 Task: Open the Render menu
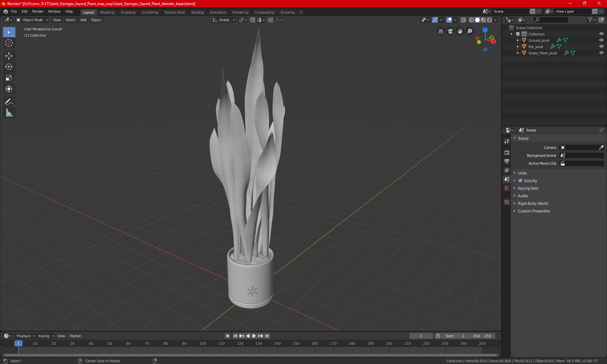pyautogui.click(x=38, y=11)
